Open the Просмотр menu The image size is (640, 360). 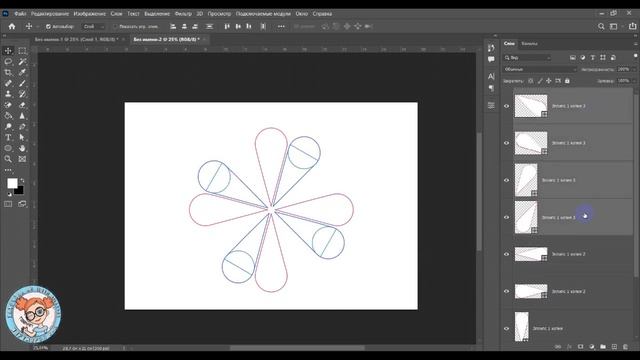(219, 13)
